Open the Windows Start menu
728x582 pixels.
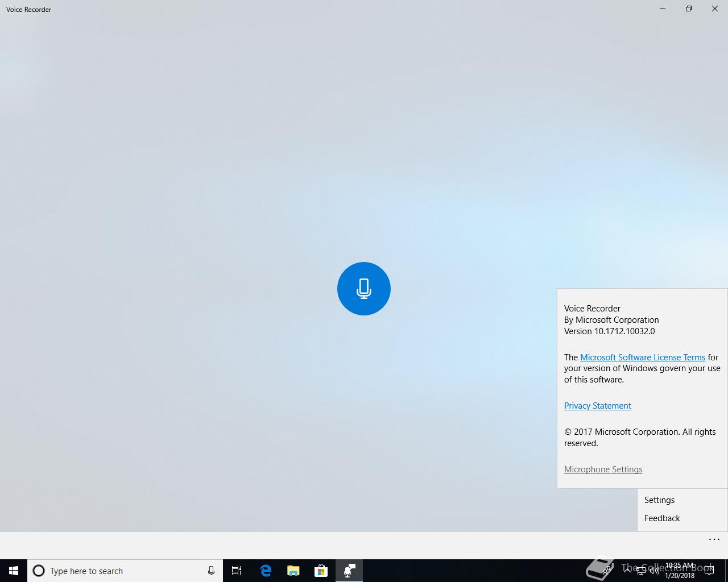[x=14, y=571]
